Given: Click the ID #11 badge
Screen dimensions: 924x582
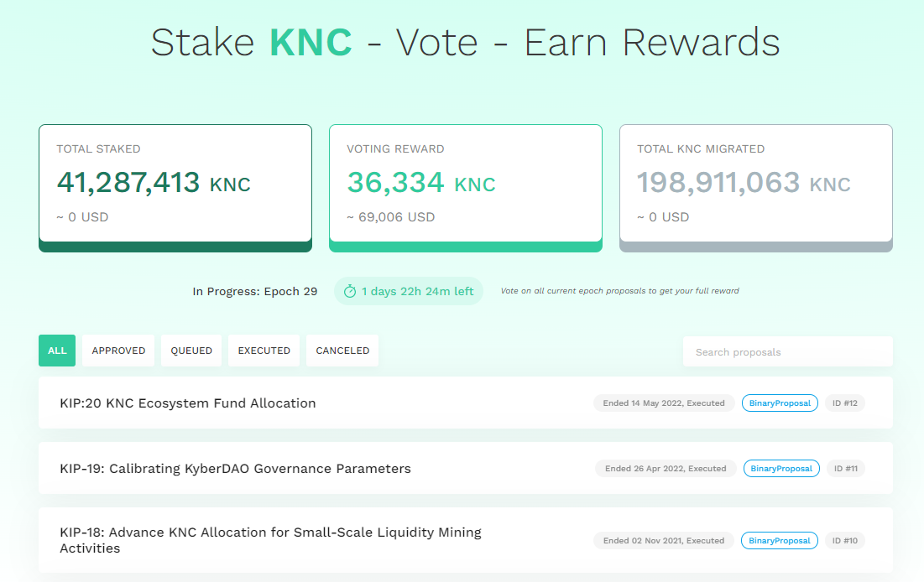Looking at the screenshot, I should click(x=846, y=468).
